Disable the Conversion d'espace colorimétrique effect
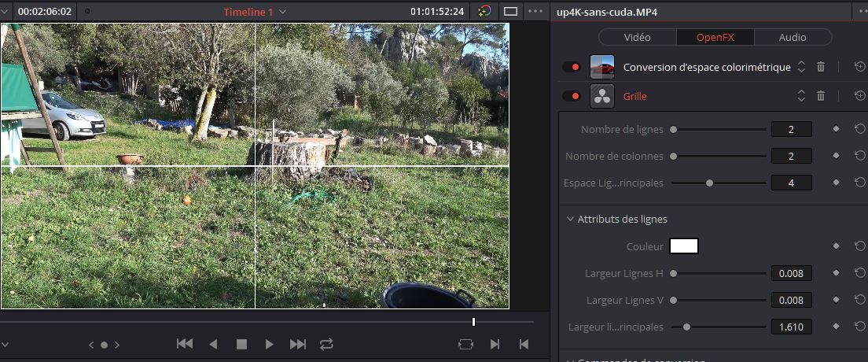Image resolution: width=868 pixels, height=362 pixels. (572, 67)
